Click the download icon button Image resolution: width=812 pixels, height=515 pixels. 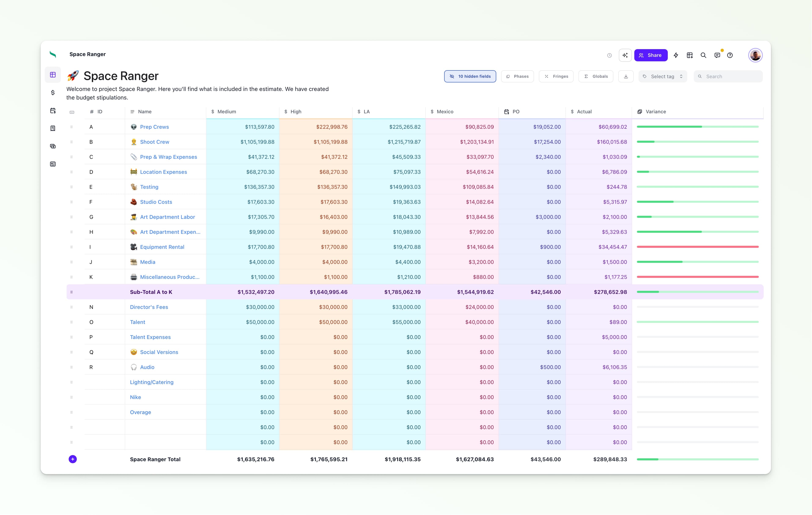click(x=626, y=76)
